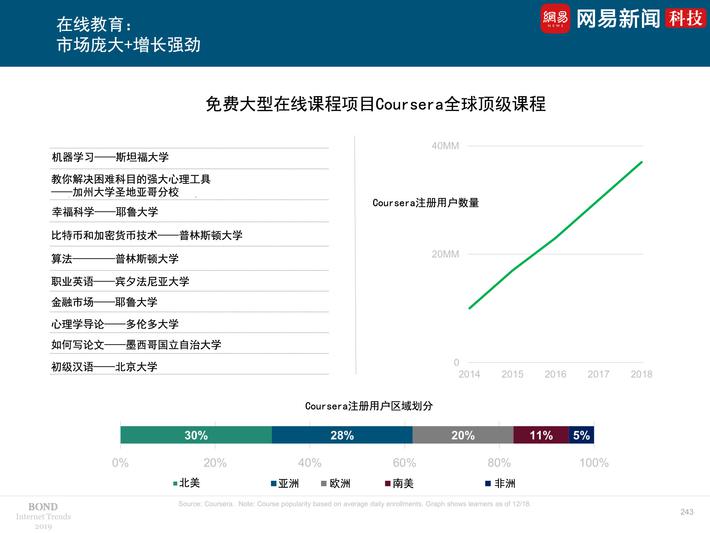Open the 初级汉语——北京大学 course entry
This screenshot has height=533, width=710.
(104, 367)
